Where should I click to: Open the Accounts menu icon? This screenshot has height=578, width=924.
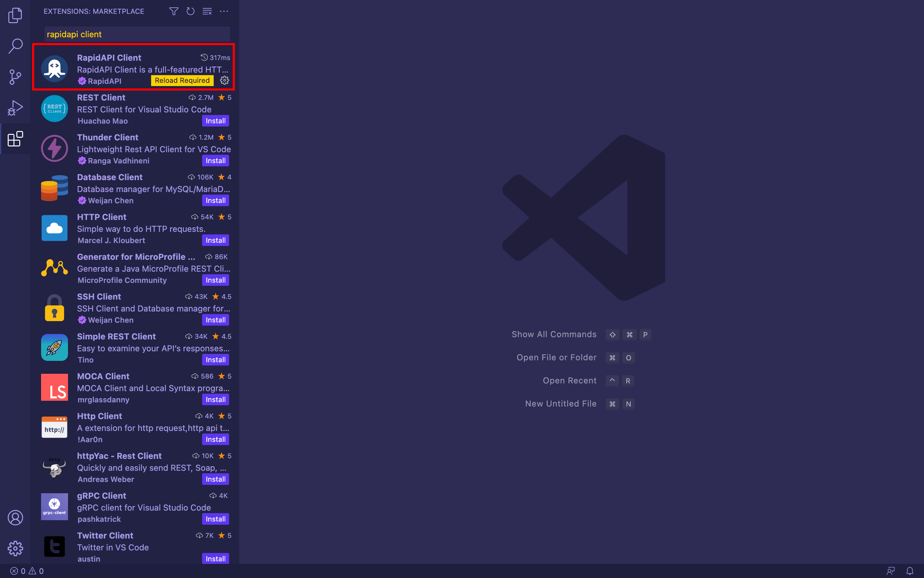point(15,518)
